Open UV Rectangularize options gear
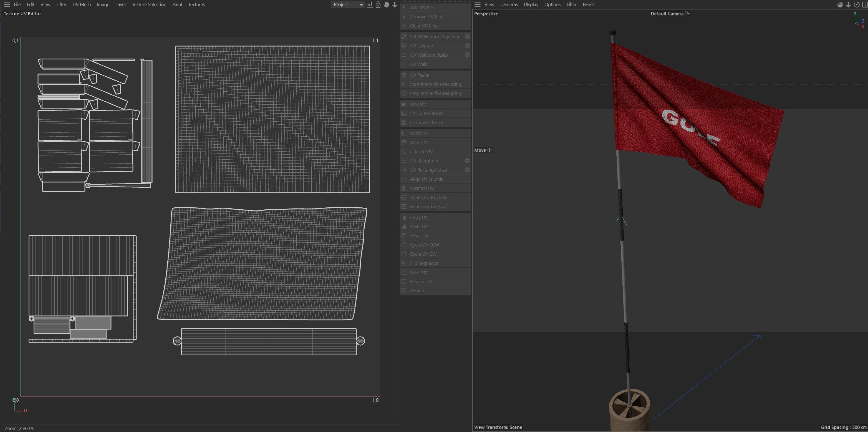The image size is (868, 432). 467,170
